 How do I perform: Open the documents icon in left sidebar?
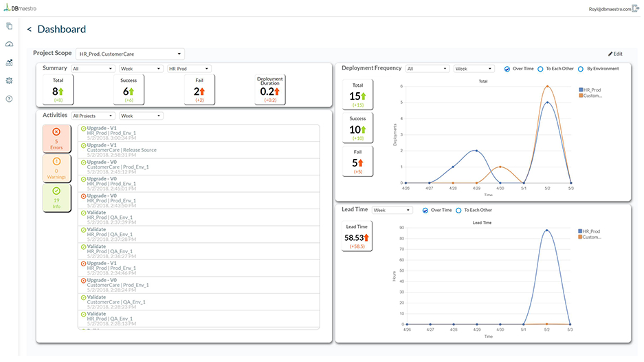tap(9, 26)
